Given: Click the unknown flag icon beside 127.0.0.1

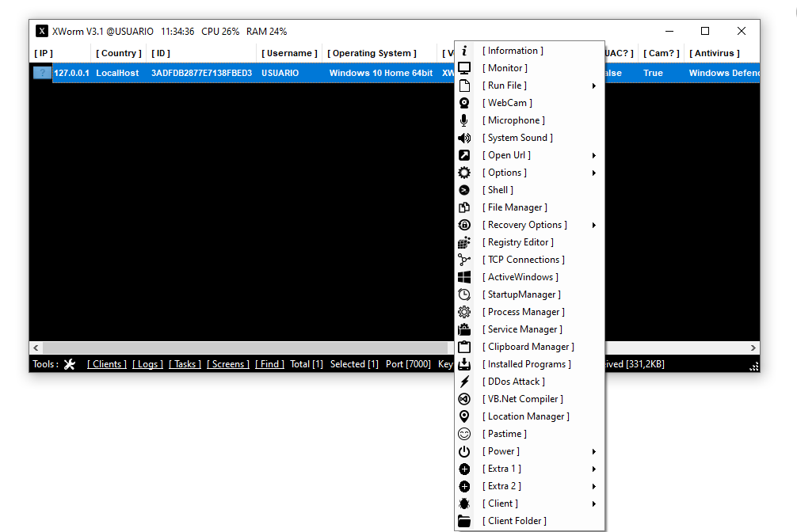Looking at the screenshot, I should pyautogui.click(x=42, y=73).
